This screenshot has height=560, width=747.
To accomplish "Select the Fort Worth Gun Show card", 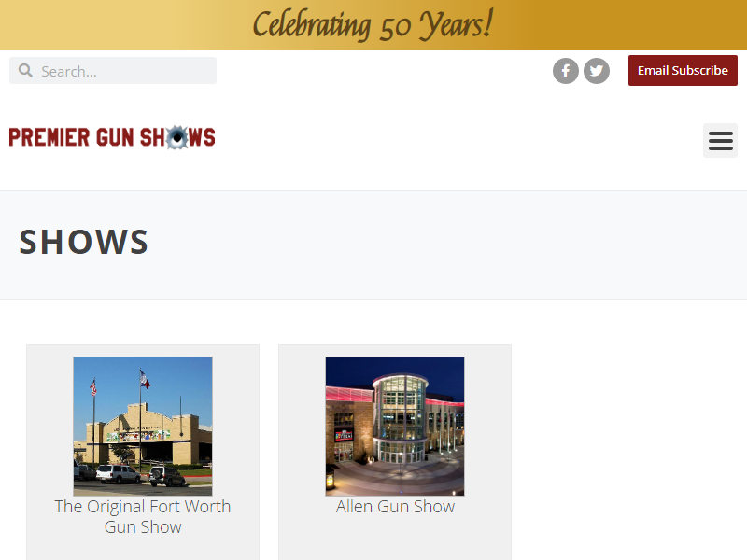I will tap(142, 452).
